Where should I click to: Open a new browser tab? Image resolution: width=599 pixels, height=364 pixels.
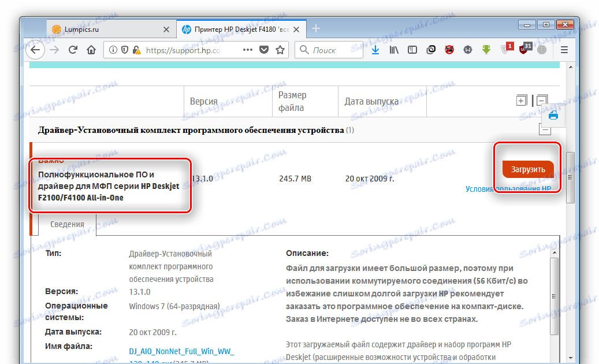pos(316,28)
